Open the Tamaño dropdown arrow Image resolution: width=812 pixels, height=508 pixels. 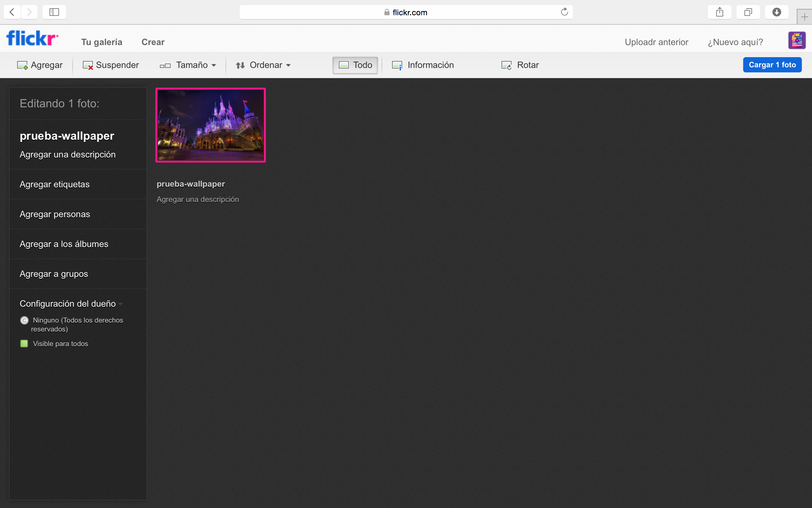click(x=214, y=65)
